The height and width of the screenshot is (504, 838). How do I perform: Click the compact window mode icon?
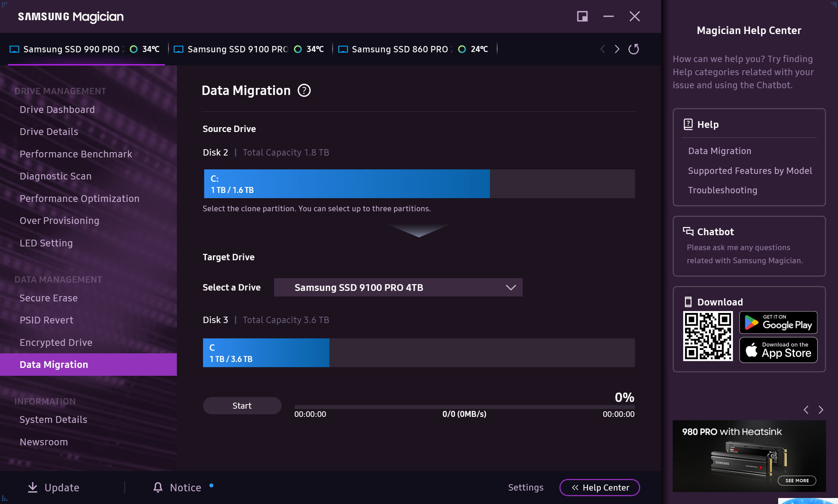(582, 16)
